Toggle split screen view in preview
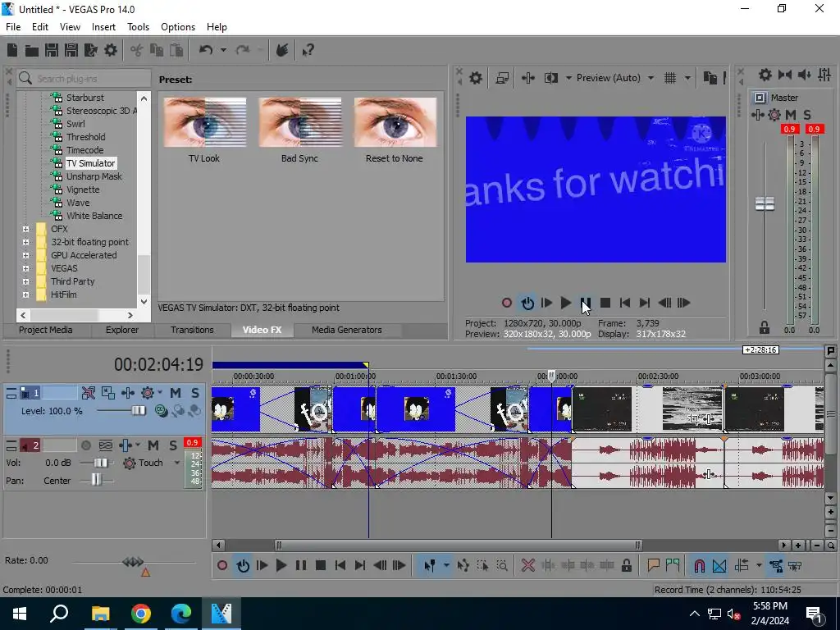Image resolution: width=840 pixels, height=630 pixels. point(550,78)
